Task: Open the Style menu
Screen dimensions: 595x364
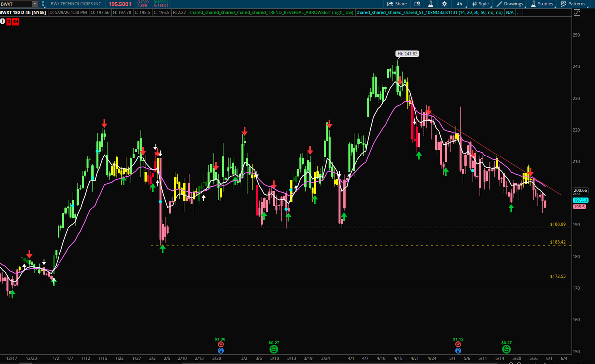Action: coord(480,4)
